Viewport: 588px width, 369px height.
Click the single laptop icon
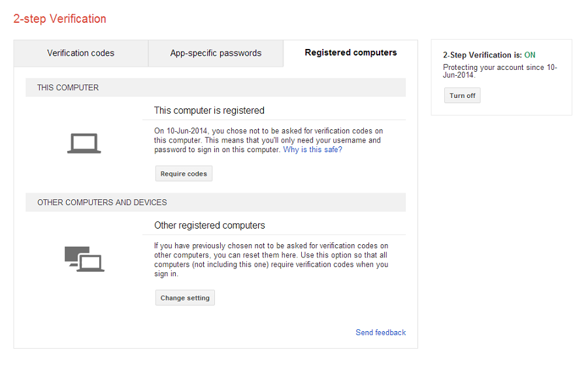[x=84, y=143]
